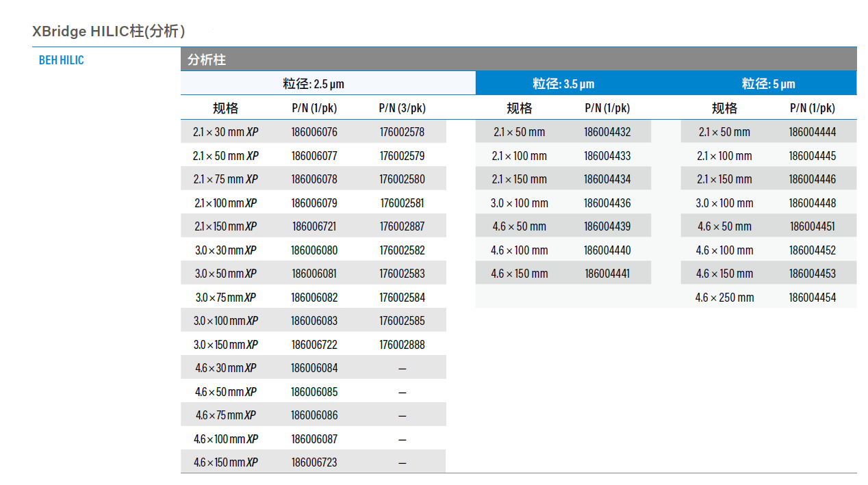Click part number 176002585
The image size is (868, 485).
(x=402, y=321)
